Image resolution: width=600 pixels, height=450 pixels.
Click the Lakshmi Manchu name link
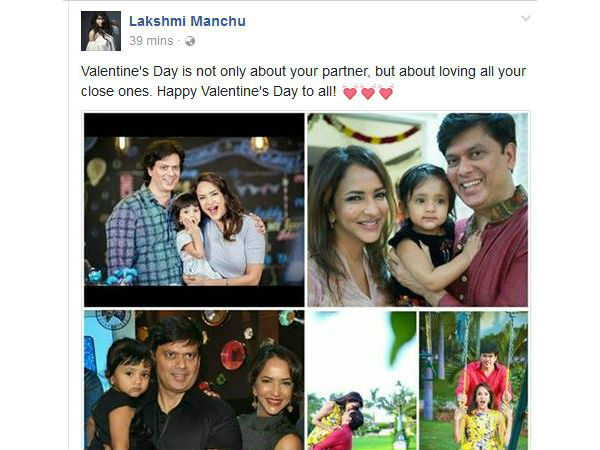187,21
